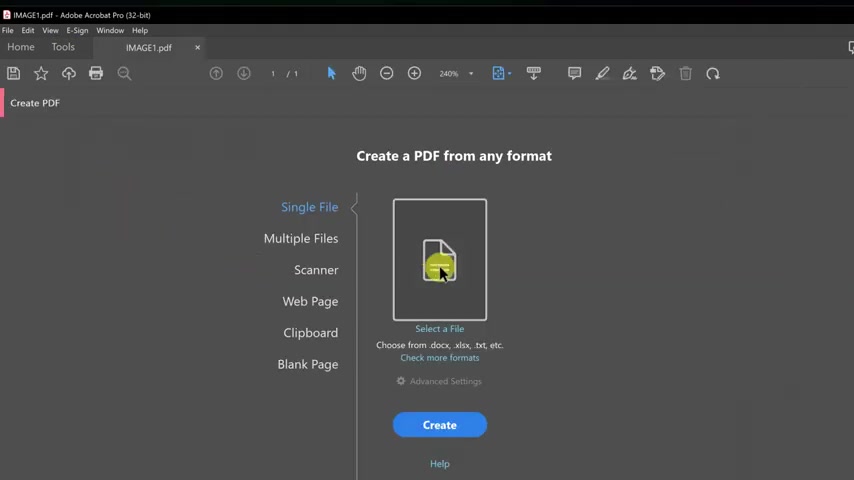This screenshot has width=854, height=480.
Task: Select the IMAGE1.pdf document tab
Action: click(149, 48)
